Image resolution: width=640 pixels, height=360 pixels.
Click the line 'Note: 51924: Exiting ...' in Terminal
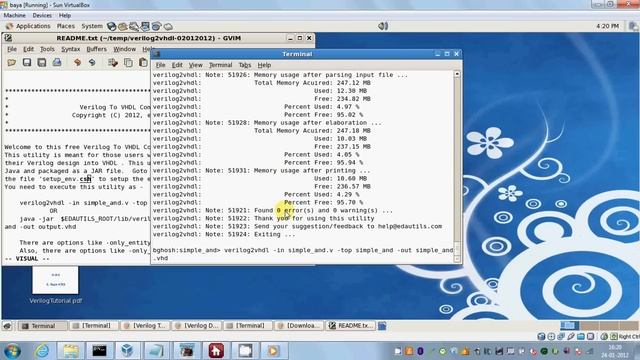(224, 234)
